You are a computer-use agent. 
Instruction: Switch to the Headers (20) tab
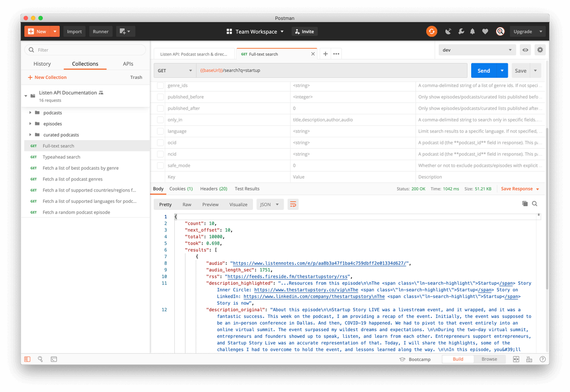click(x=213, y=188)
